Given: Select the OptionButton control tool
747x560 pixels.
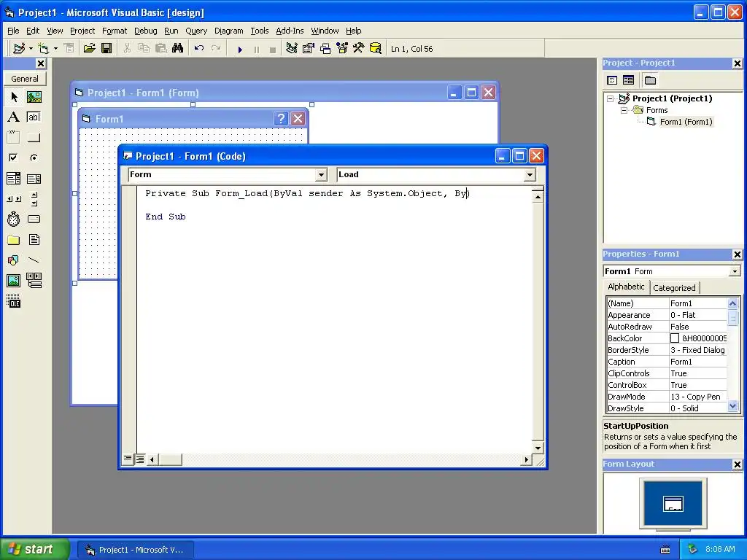Looking at the screenshot, I should [34, 157].
